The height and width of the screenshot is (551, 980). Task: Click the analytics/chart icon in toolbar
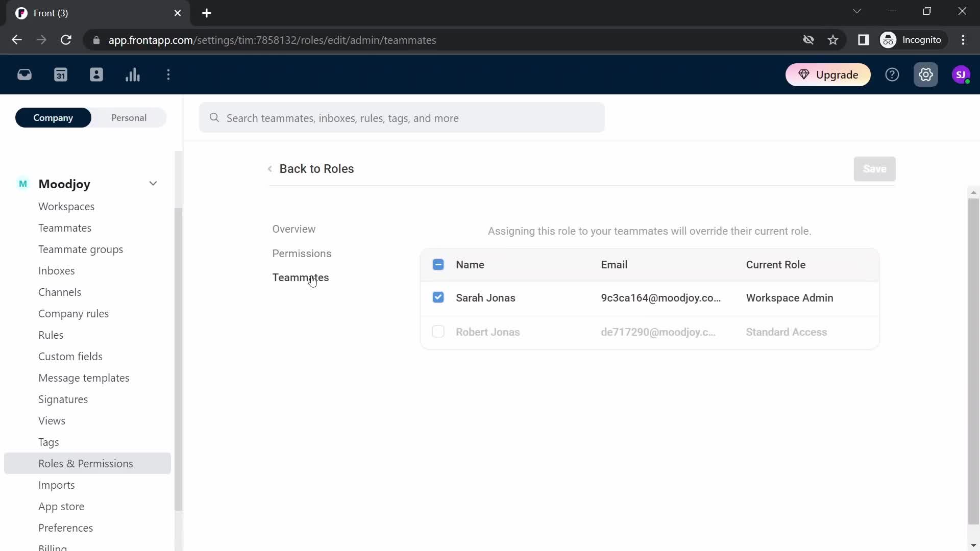132,74
